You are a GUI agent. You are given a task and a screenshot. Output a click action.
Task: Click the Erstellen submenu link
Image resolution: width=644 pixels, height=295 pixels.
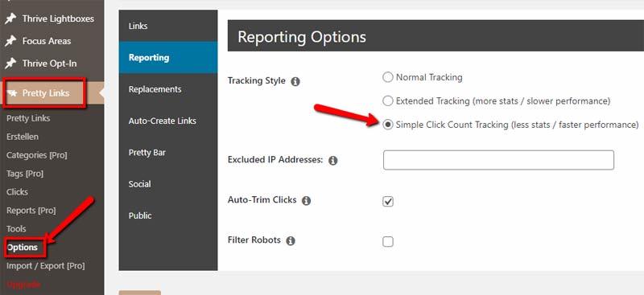23,137
